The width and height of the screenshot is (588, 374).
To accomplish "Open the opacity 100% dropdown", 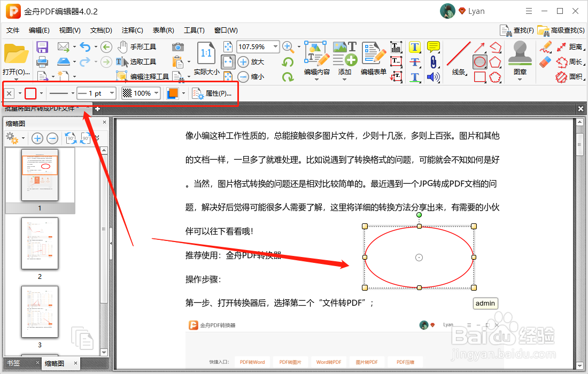I will pos(157,93).
